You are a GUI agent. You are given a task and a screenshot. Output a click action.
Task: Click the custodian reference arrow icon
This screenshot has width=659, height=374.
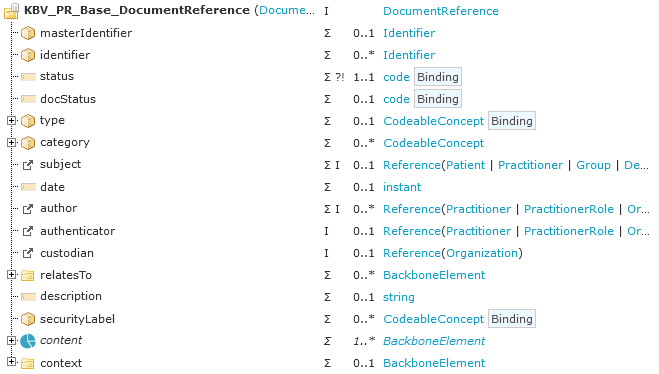pyautogui.click(x=28, y=253)
